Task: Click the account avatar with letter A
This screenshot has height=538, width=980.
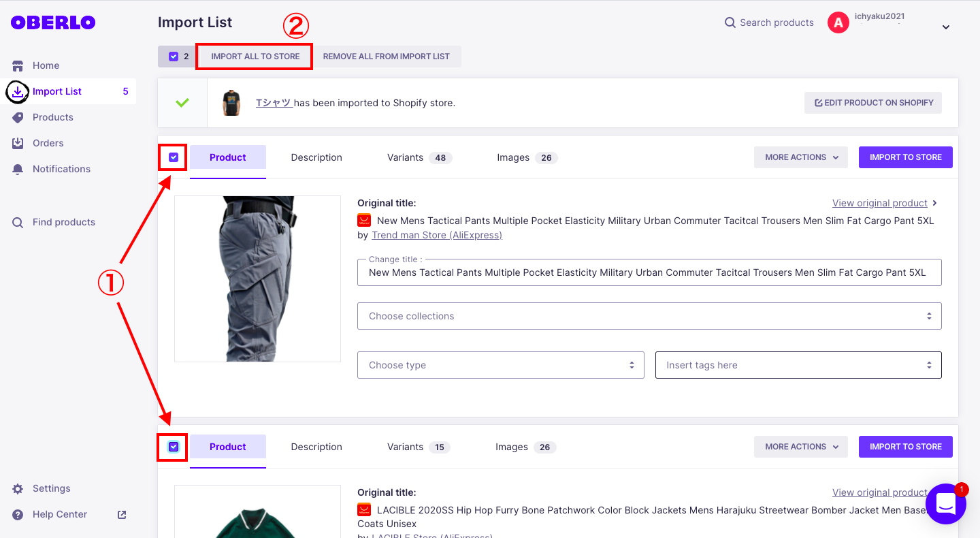Action: (838, 22)
